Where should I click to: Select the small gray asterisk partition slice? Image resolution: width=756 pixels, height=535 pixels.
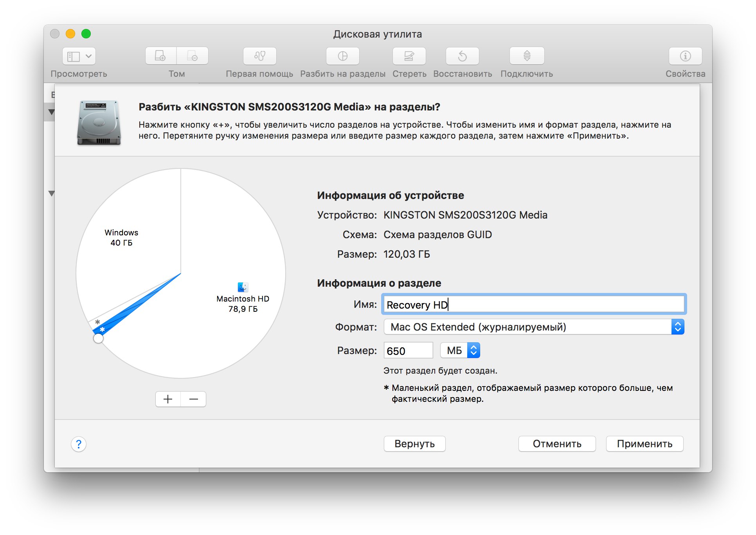(x=97, y=322)
